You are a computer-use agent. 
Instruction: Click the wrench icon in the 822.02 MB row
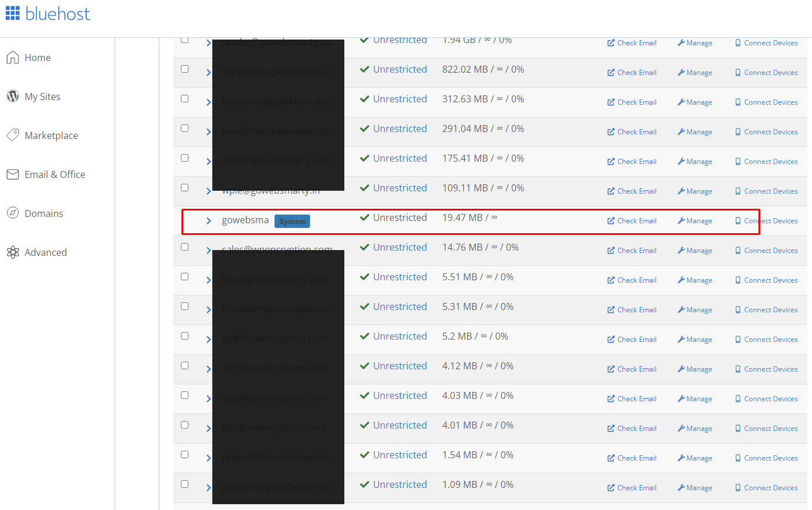click(681, 73)
